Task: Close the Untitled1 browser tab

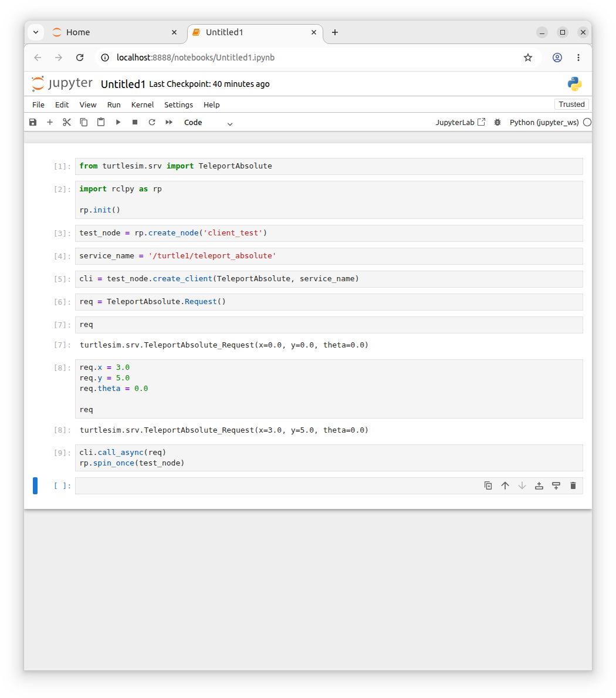Action: (313, 32)
